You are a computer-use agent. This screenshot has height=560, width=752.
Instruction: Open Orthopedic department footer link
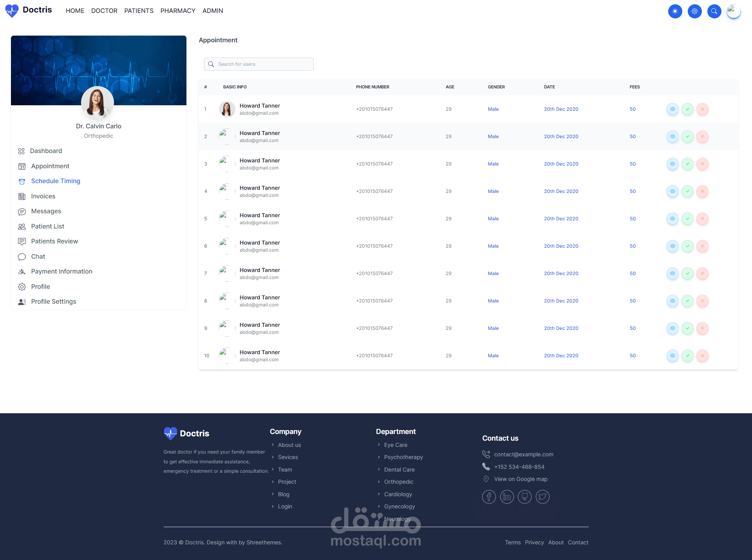point(398,482)
